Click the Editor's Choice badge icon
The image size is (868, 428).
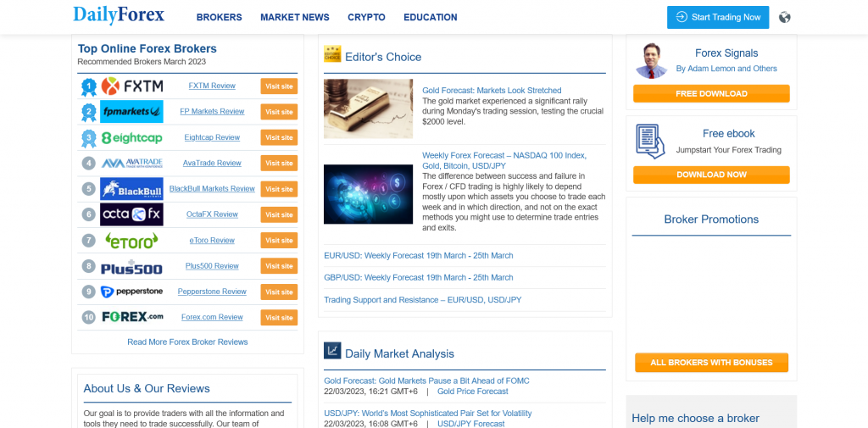tap(332, 53)
